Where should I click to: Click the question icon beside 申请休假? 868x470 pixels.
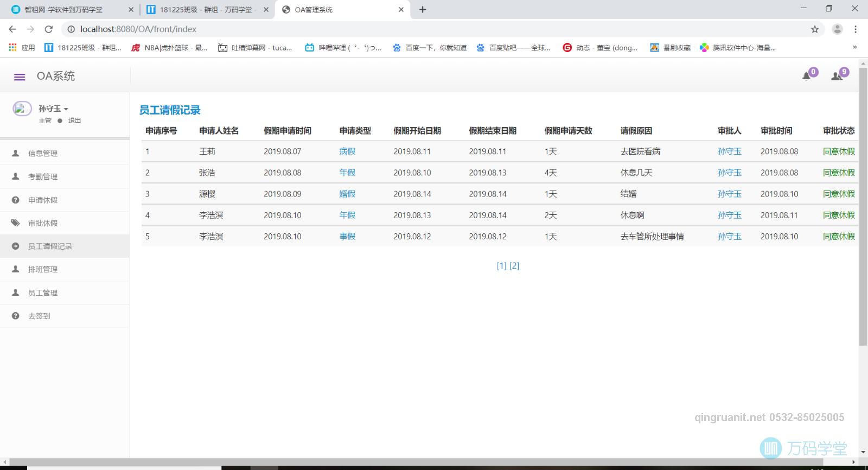(16, 200)
